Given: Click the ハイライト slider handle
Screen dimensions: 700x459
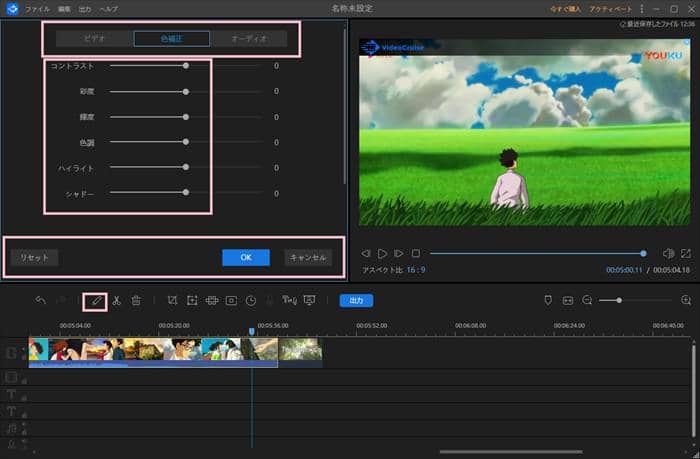Looking at the screenshot, I should pos(186,167).
